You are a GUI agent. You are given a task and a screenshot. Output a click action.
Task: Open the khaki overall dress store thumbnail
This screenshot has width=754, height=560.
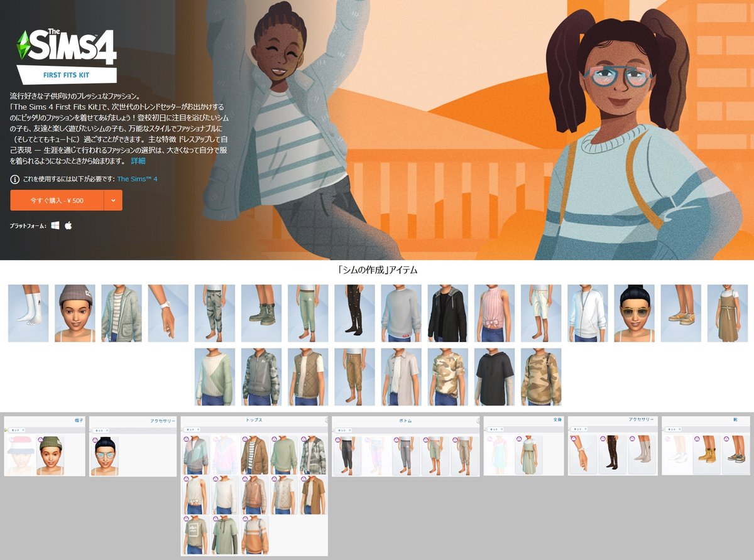(x=727, y=313)
